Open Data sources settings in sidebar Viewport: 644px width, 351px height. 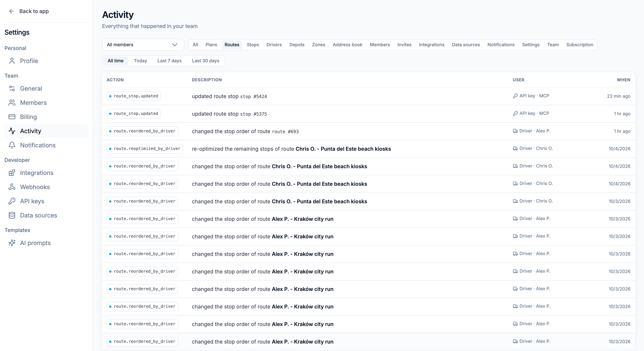point(46,215)
